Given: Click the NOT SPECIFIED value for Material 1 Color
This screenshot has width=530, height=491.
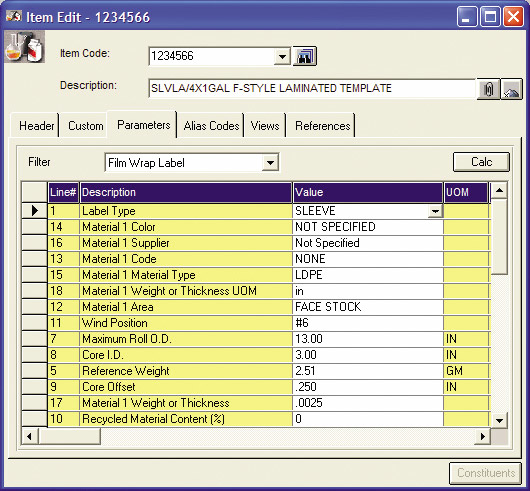Looking at the screenshot, I should [368, 227].
